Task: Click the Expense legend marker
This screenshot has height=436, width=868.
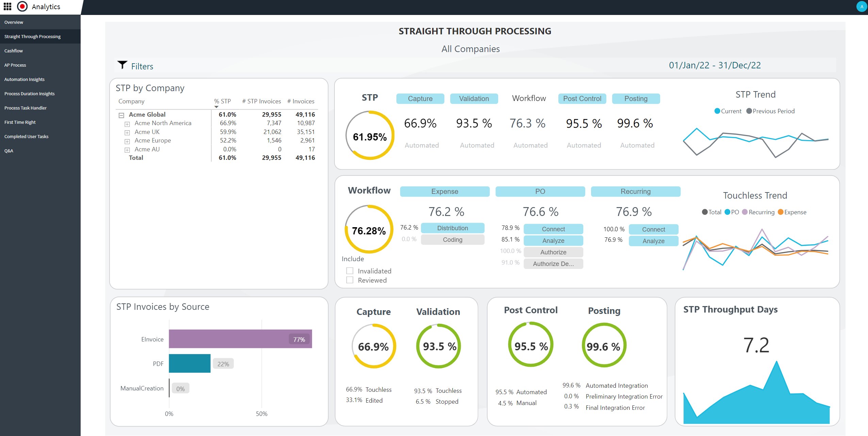Action: click(x=780, y=212)
